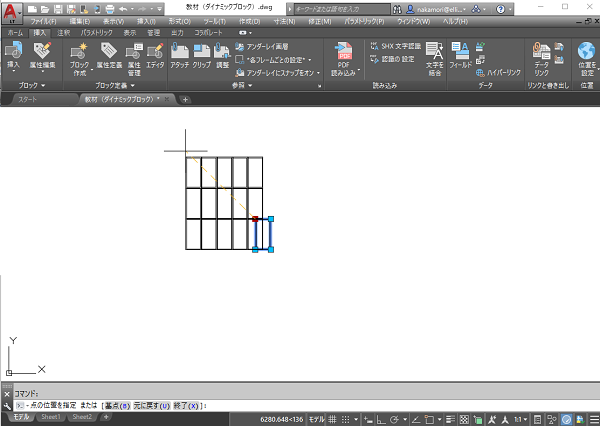Open the ファイル(F) menu
The height and width of the screenshot is (426, 600).
(x=44, y=21)
